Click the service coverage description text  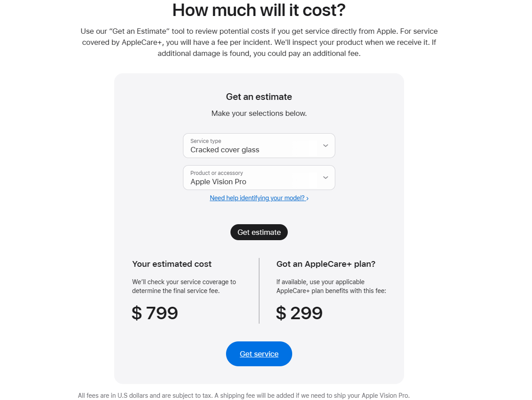click(184, 286)
